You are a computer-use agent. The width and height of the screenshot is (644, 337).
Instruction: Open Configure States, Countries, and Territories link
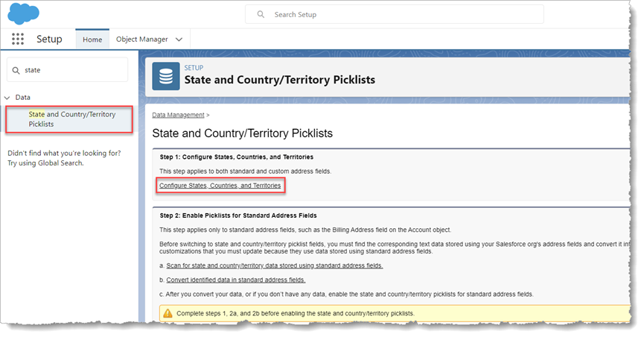coord(220,186)
